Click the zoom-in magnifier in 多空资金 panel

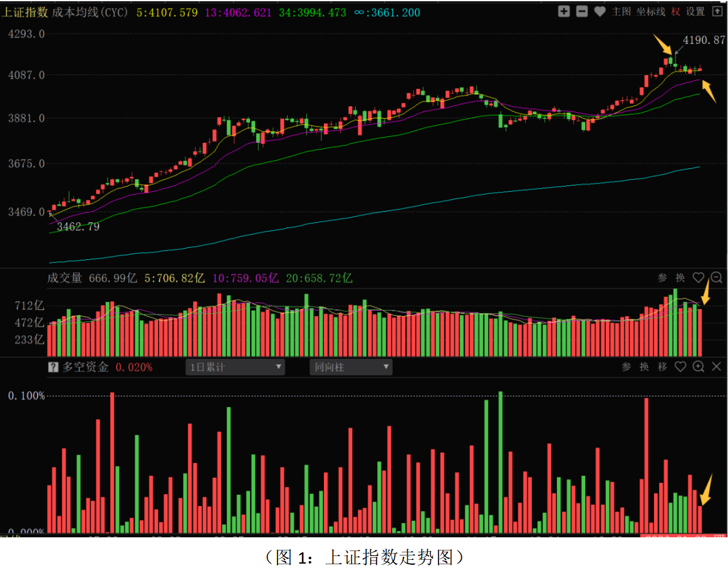pyautogui.click(x=699, y=367)
